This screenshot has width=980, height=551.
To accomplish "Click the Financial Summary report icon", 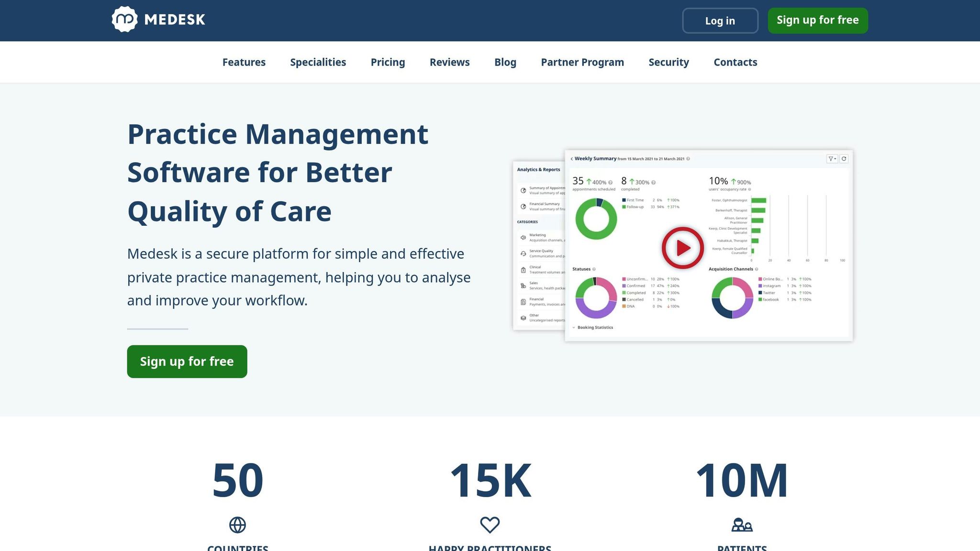I will (x=523, y=207).
